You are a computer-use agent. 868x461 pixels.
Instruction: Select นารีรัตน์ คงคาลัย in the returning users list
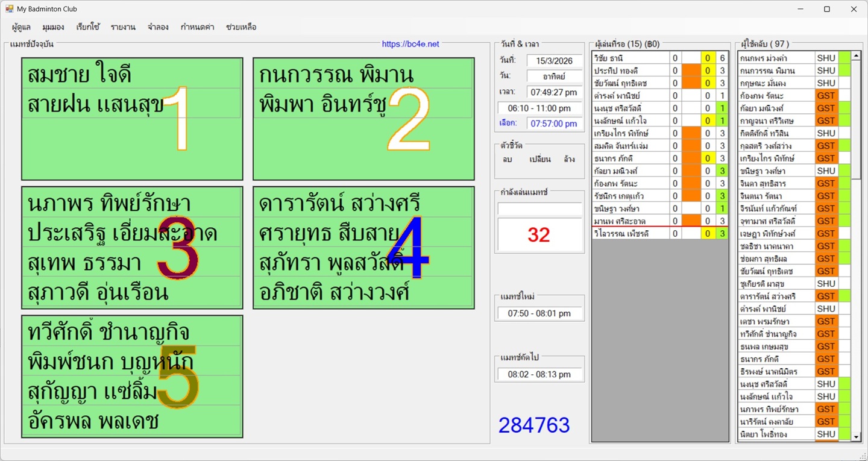[776, 422]
